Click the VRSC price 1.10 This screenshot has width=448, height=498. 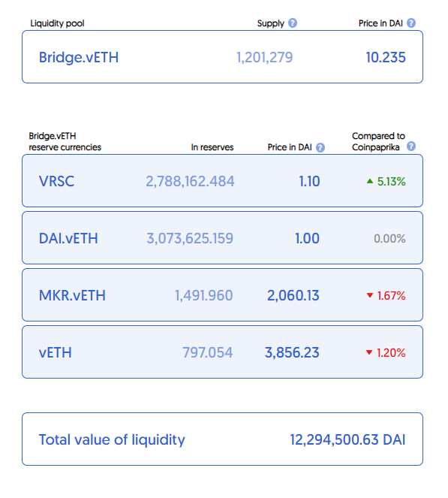click(x=310, y=181)
